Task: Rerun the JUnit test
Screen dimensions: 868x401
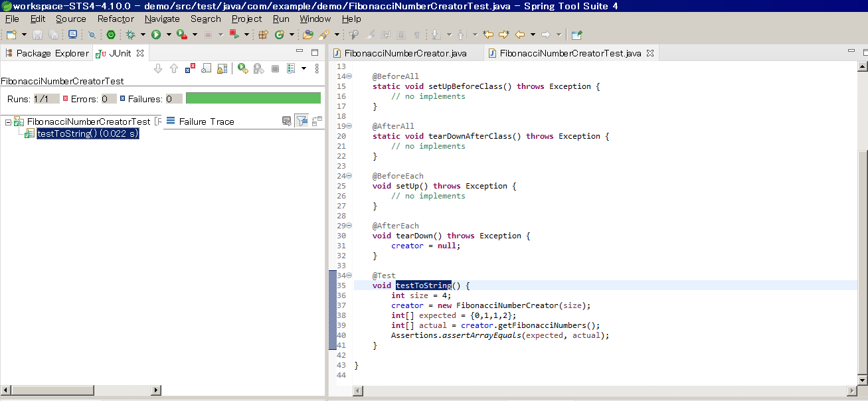Action: 243,68
